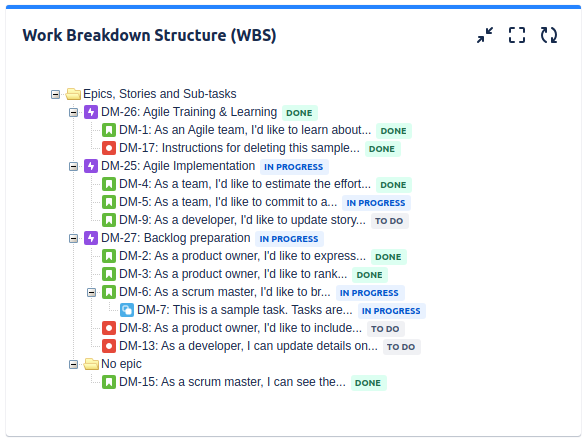Viewport: 588px width, 442px height.
Task: Open fullscreen view via the bracket icon
Action: tap(517, 35)
